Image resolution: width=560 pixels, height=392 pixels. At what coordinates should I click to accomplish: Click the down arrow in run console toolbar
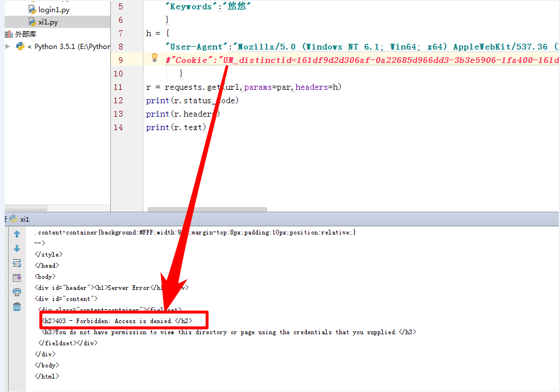(x=17, y=249)
